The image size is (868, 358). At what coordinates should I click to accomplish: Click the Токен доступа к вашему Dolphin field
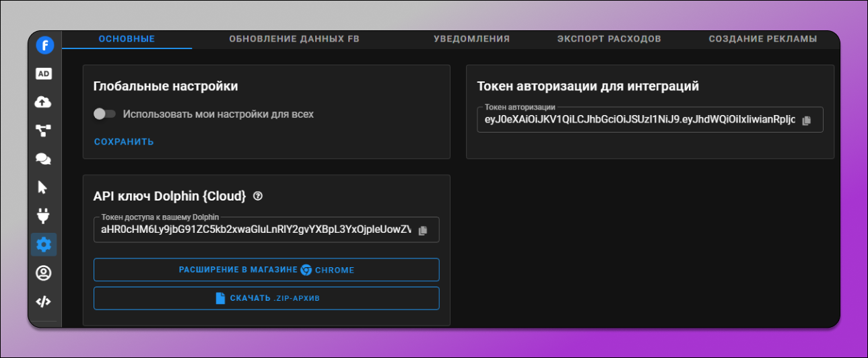click(x=267, y=229)
